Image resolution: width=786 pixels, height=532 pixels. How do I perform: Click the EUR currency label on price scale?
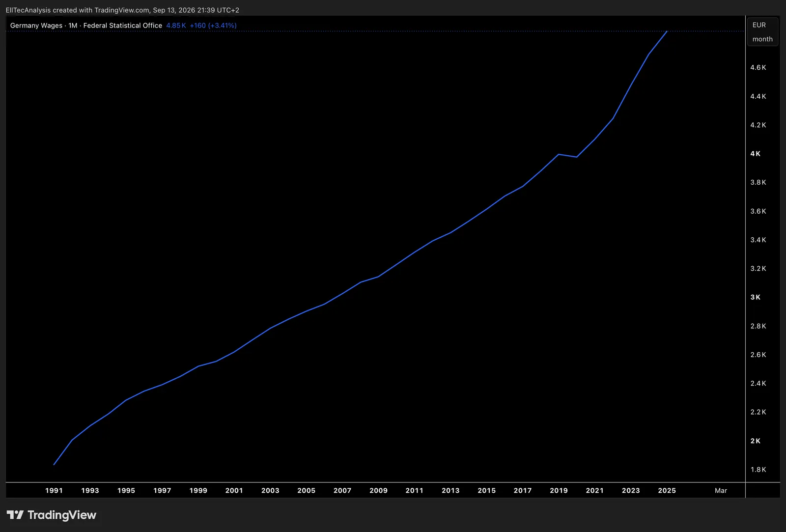759,25
